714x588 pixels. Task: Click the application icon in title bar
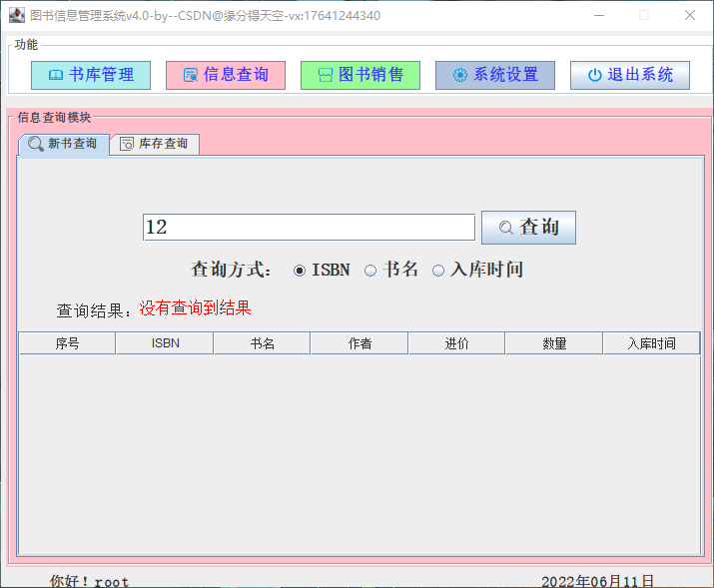17,16
